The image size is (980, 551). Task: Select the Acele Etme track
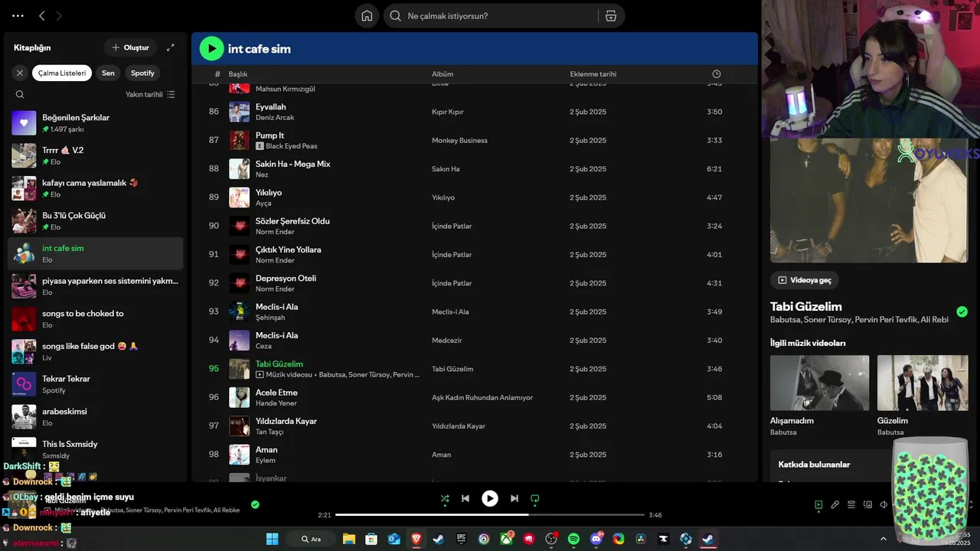(x=473, y=397)
